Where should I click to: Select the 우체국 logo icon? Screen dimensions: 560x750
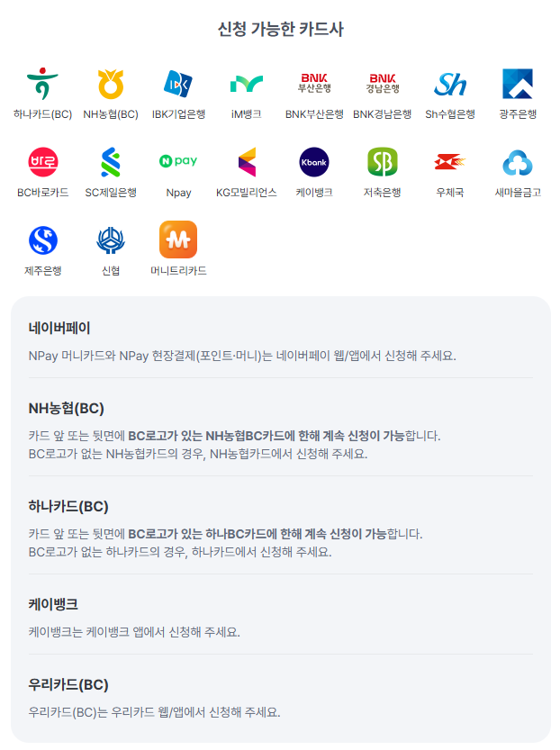click(450, 162)
